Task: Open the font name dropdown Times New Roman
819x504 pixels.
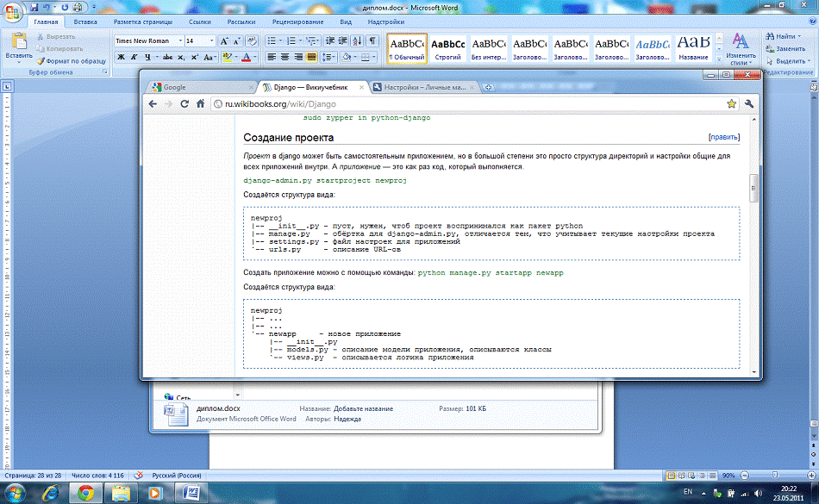Action: point(178,40)
